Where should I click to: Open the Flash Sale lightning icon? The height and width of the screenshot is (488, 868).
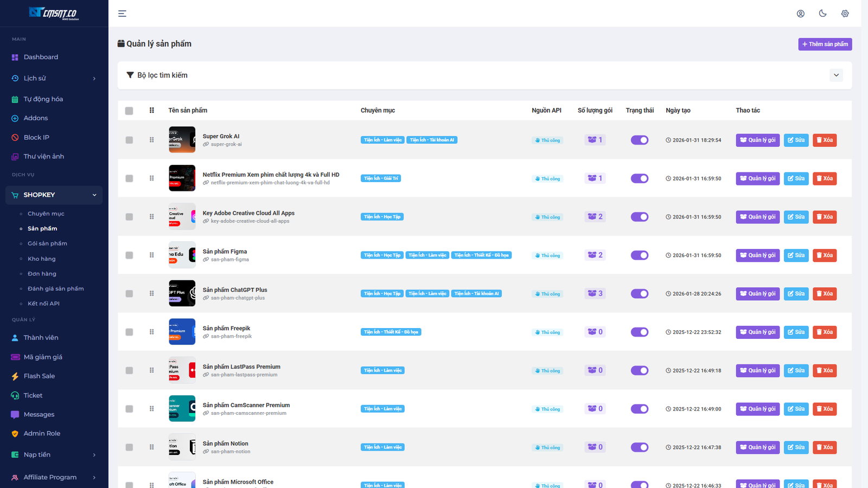[15, 376]
